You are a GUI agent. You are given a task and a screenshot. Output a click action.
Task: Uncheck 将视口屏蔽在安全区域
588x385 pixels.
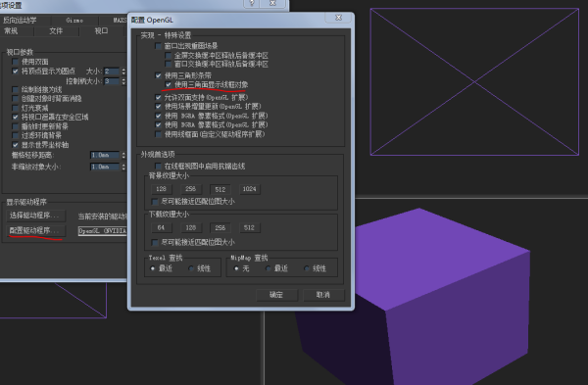[x=16, y=117]
